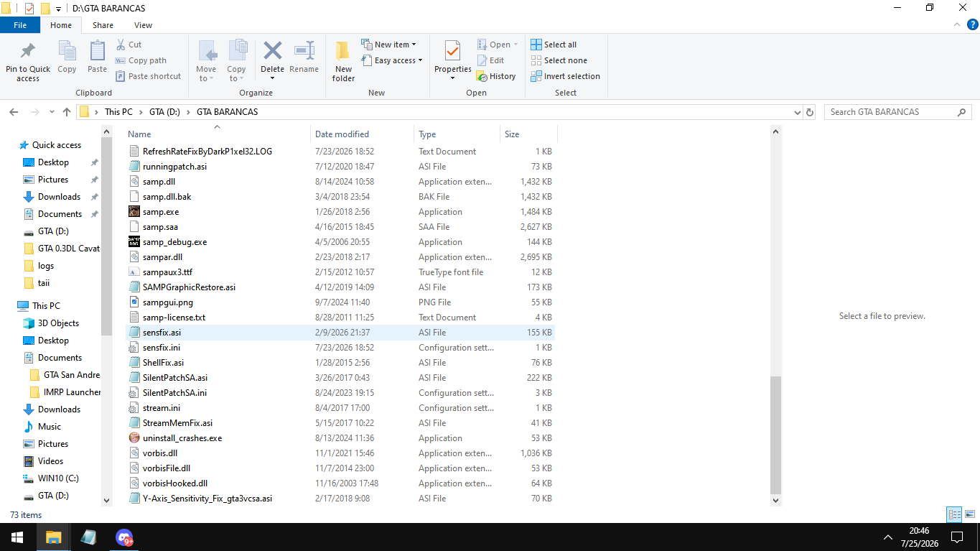Image resolution: width=980 pixels, height=551 pixels.
Task: Click the refresh icon beside the address bar
Action: 810,112
